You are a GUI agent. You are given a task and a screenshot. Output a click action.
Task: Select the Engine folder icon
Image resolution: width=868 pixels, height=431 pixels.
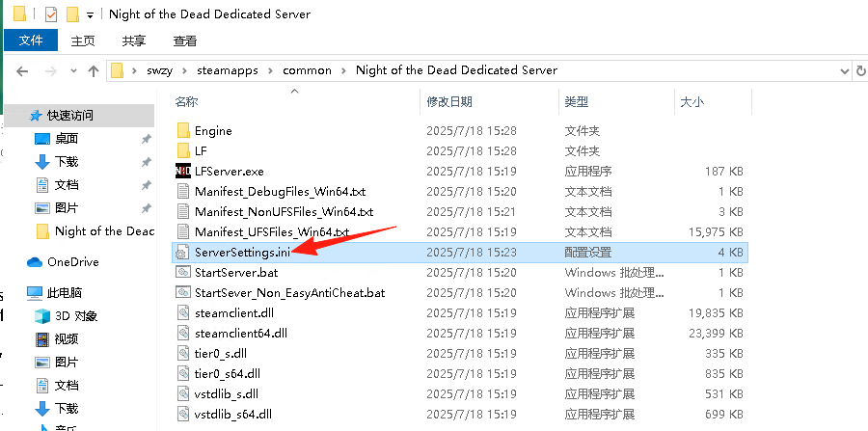tap(183, 130)
